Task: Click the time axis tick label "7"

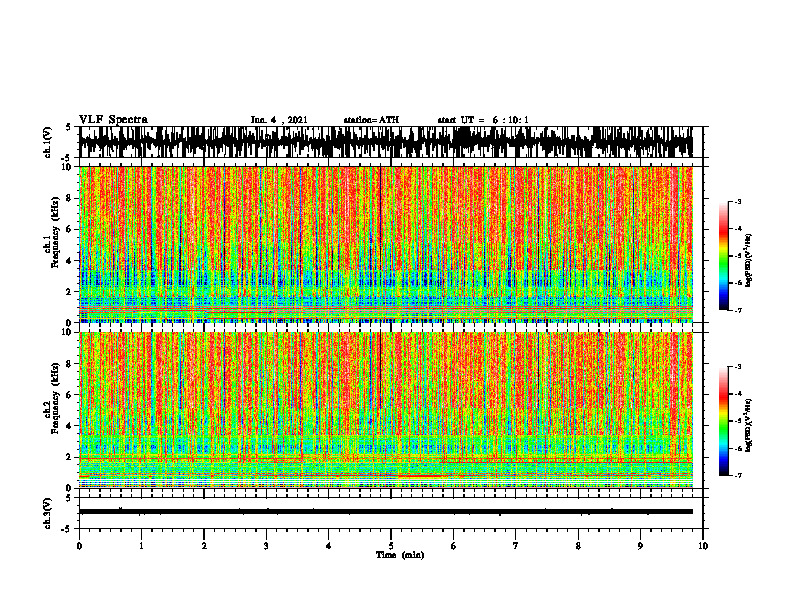Action: [516, 546]
